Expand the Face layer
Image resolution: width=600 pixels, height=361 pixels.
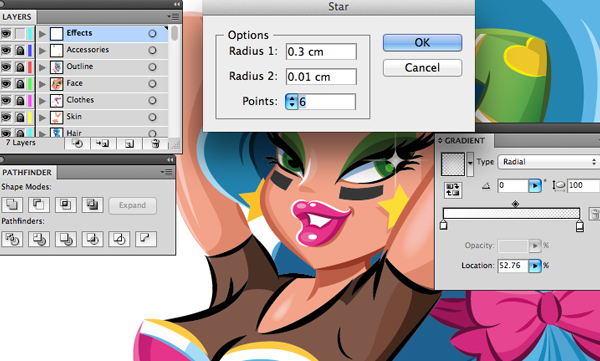coord(42,84)
